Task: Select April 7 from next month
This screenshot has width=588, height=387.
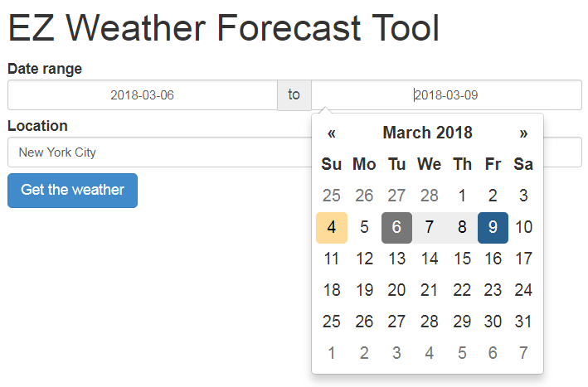Action: pyautogui.click(x=523, y=353)
